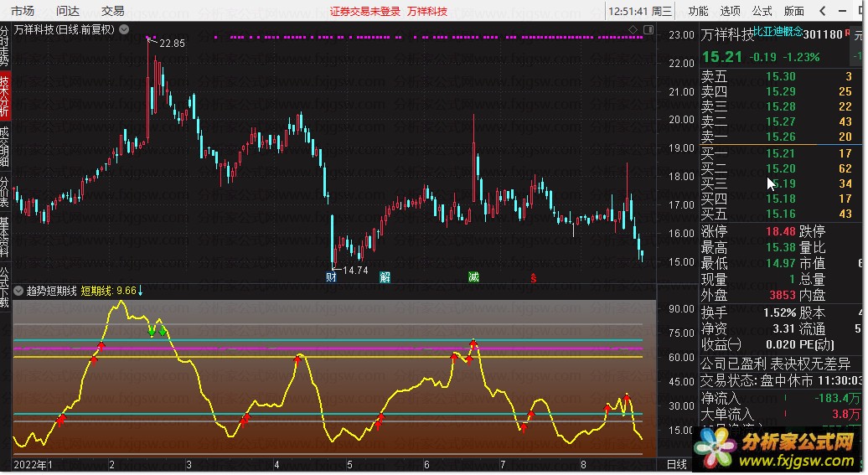The image size is (868, 475).
Task: Click the 大单流入 3.8万 row
Action: click(x=781, y=414)
